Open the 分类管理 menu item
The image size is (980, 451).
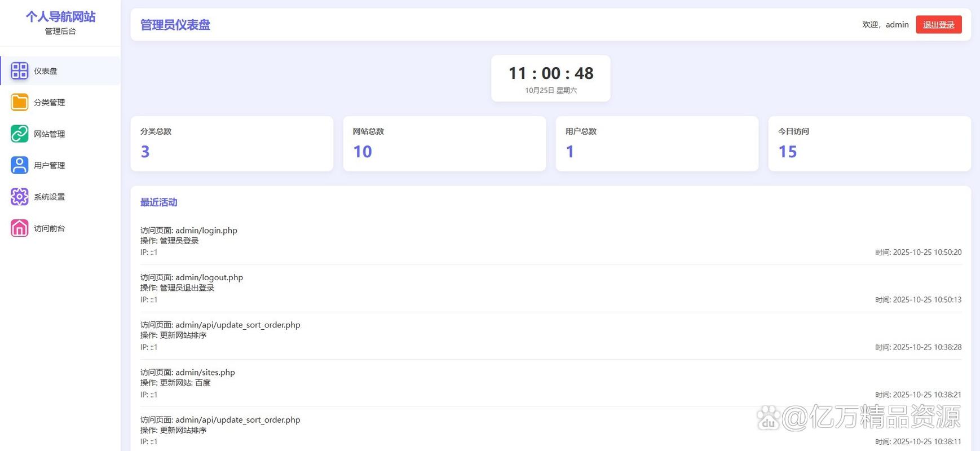(x=50, y=103)
